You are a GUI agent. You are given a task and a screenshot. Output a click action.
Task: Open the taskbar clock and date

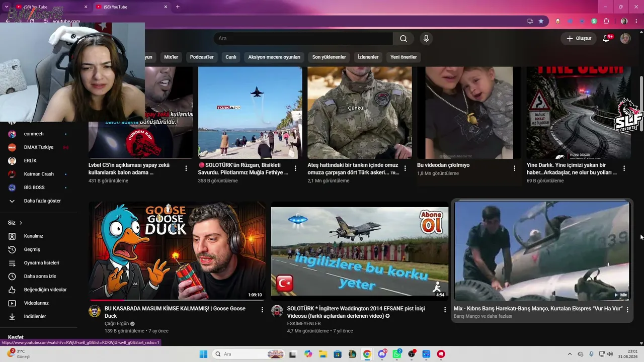click(628, 354)
